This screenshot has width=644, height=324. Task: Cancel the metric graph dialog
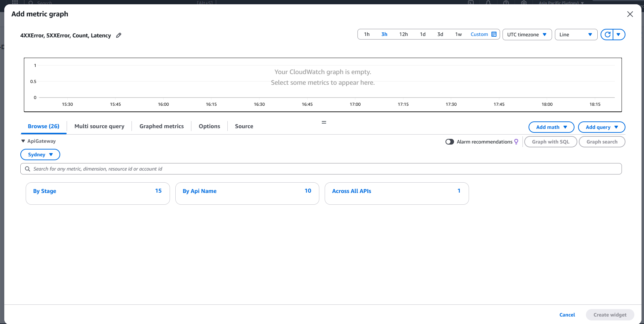pos(567,315)
